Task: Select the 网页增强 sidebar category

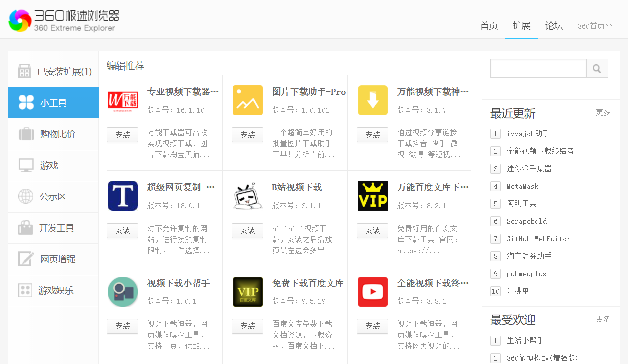Action: [53, 259]
